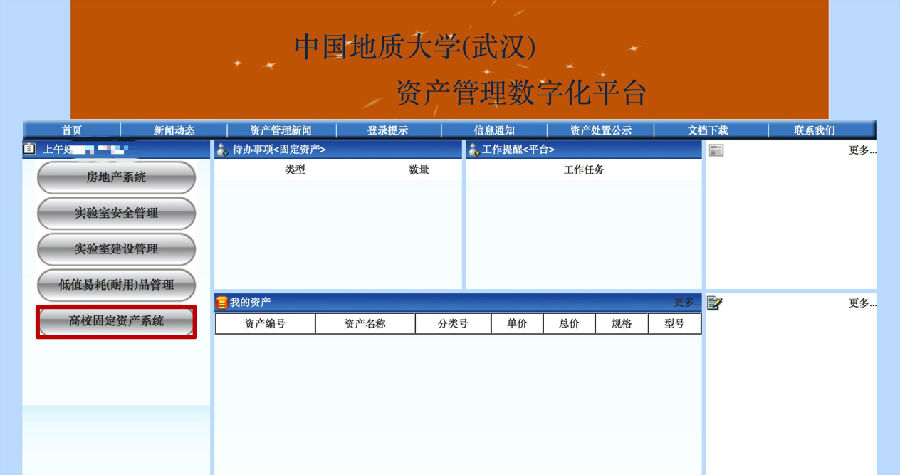Screen dimensions: 900x475
Task: Click the notepad edit icon in lower right panel
Action: tap(715, 302)
